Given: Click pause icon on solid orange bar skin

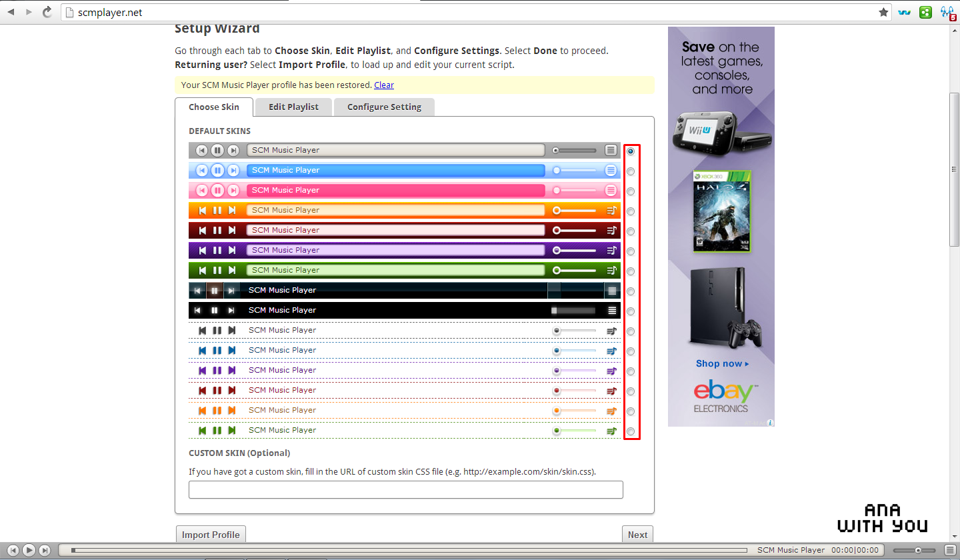Looking at the screenshot, I should click(x=217, y=210).
